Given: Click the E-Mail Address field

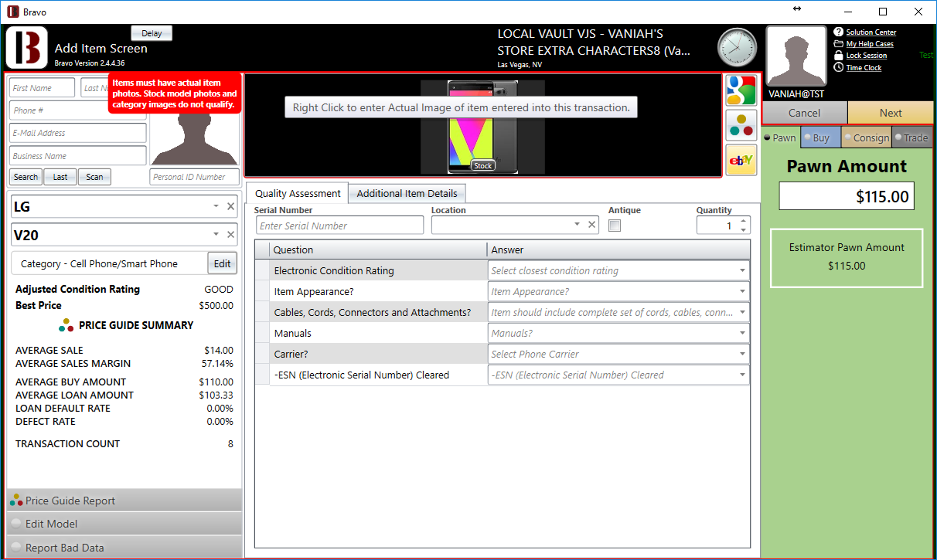Looking at the screenshot, I should [78, 133].
